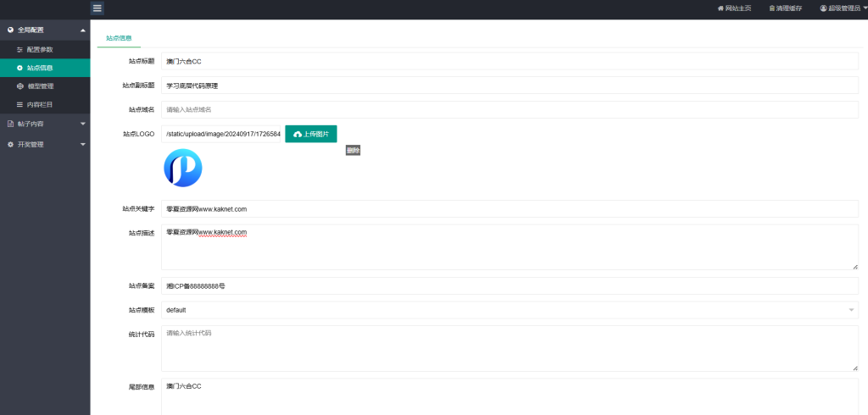Click the gear icon beside 开奖管理
Image resolution: width=868 pixels, height=415 pixels.
pos(10,145)
